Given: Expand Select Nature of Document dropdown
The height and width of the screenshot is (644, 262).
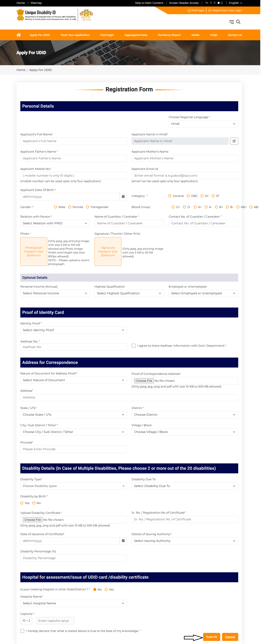Looking at the screenshot, I should tap(73, 380).
